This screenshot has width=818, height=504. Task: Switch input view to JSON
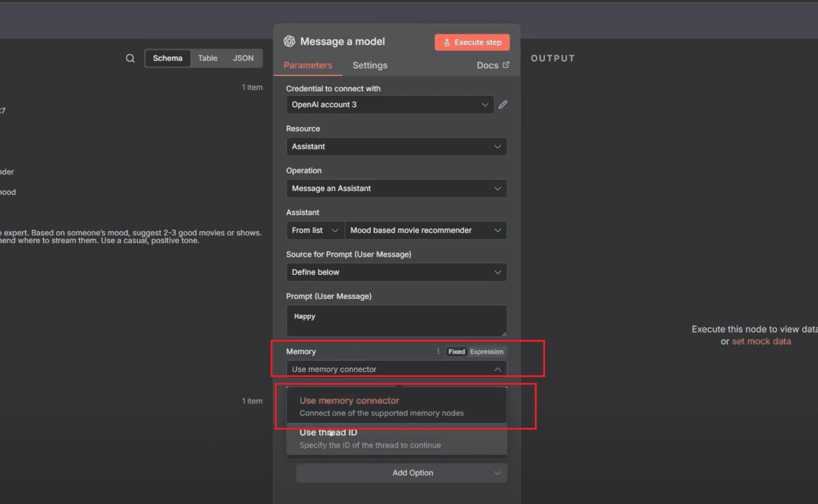pos(243,58)
